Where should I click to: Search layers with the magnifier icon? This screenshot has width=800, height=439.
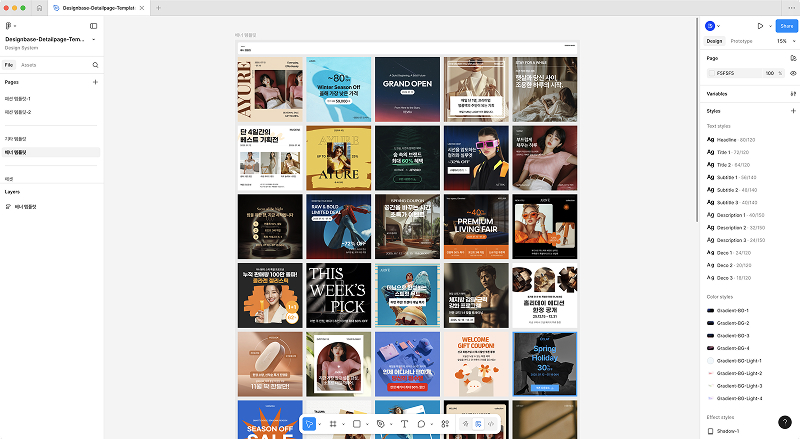point(95,65)
